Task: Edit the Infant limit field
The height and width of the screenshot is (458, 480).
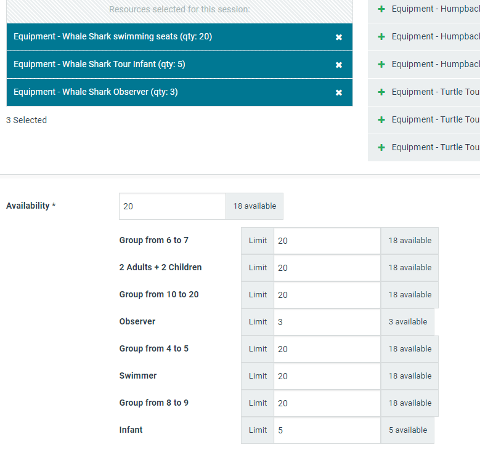Action: [327, 430]
